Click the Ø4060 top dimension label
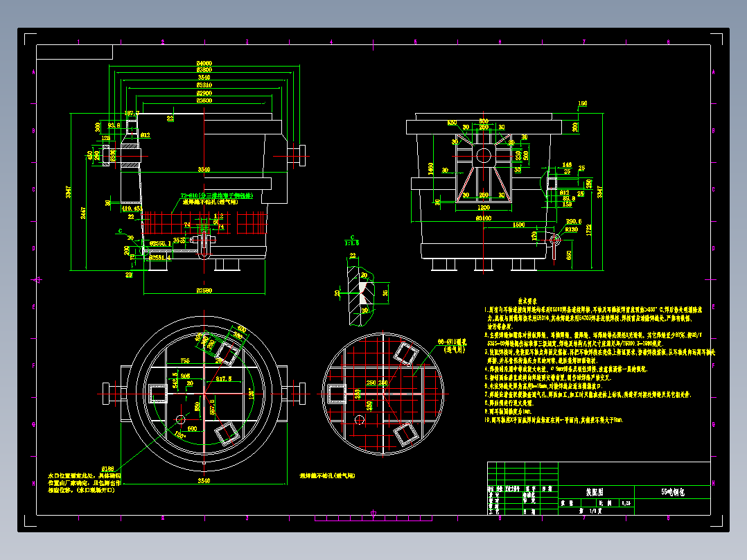Image resolution: width=747 pixels, height=560 pixels. tap(204, 63)
